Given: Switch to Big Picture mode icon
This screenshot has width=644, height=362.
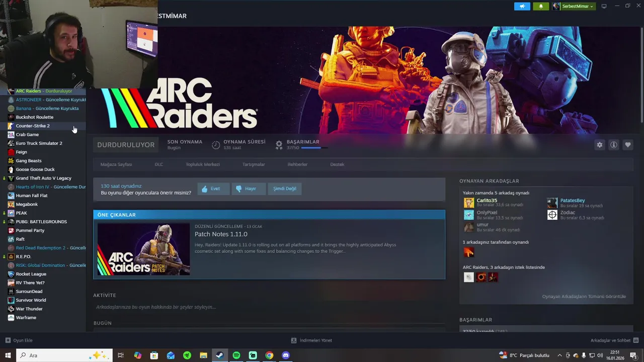Looking at the screenshot, I should click(604, 6).
